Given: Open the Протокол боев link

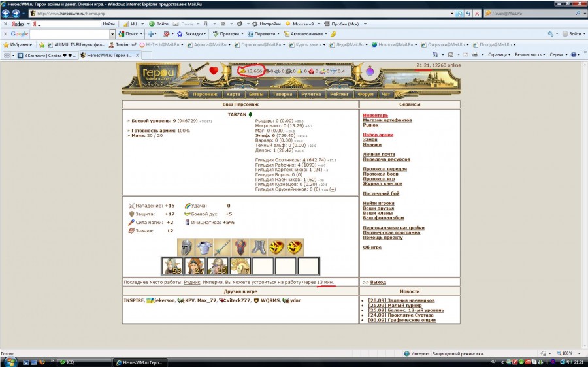Looking at the screenshot, I should coord(380,174).
